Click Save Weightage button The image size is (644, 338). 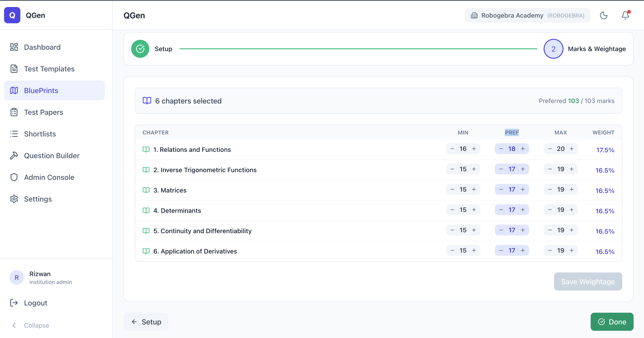(x=588, y=282)
